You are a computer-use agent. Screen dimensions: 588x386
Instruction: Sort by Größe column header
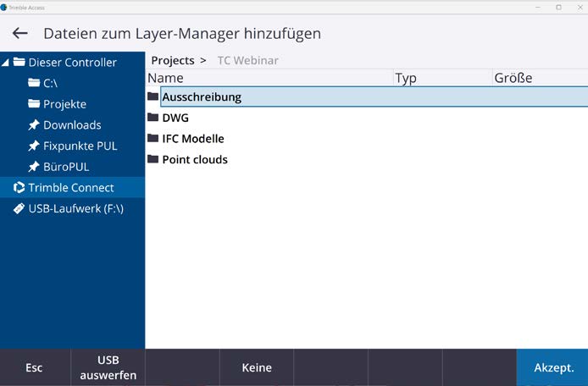(513, 79)
